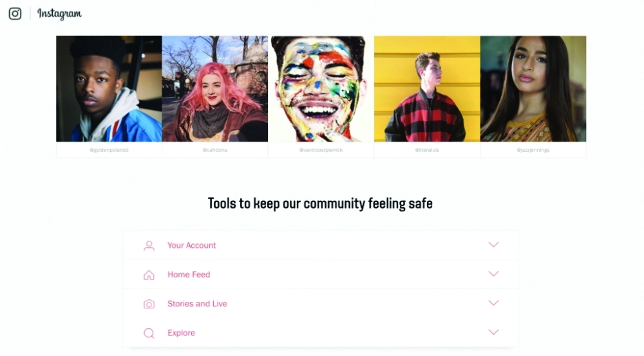Click the house icon beside Home Feed

click(x=149, y=275)
